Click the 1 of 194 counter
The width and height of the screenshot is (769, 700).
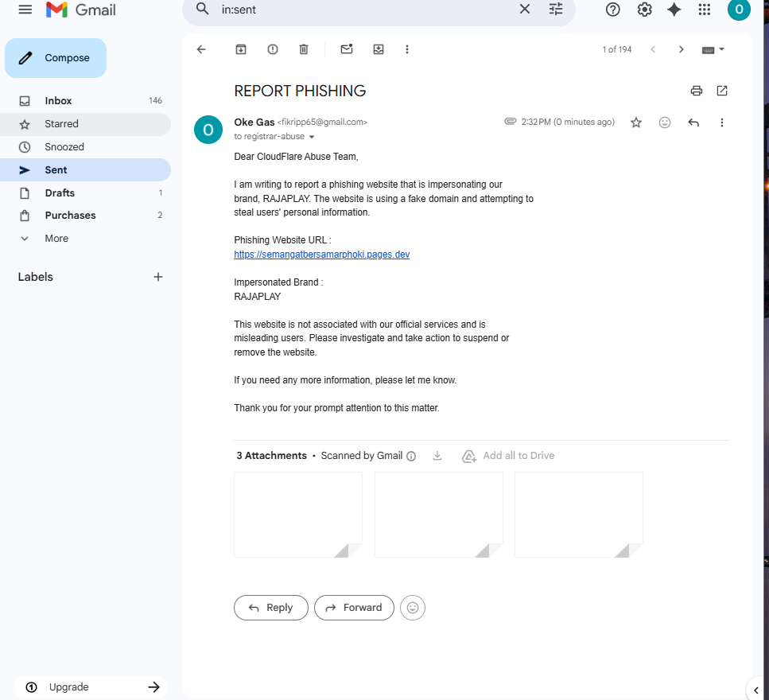click(x=616, y=49)
